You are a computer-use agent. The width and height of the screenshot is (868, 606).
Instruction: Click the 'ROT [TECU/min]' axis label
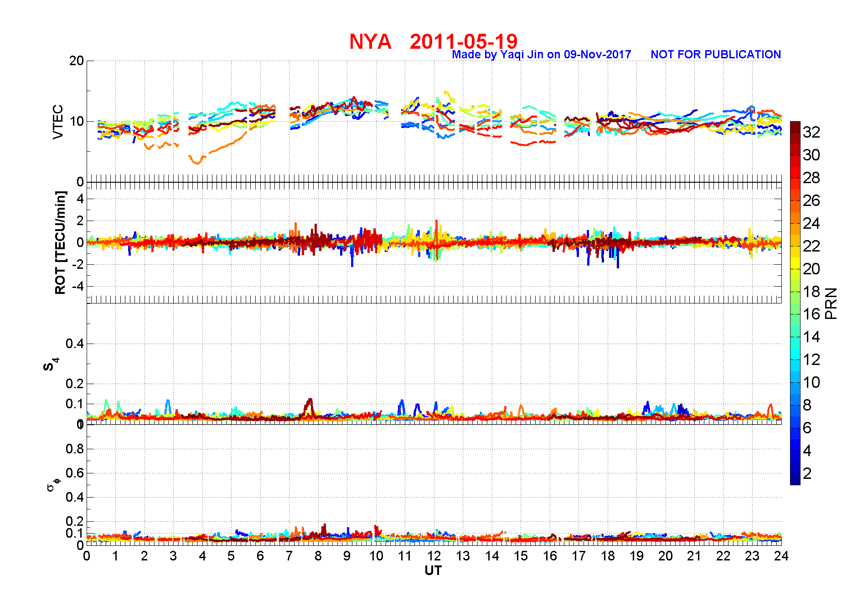pos(60,242)
